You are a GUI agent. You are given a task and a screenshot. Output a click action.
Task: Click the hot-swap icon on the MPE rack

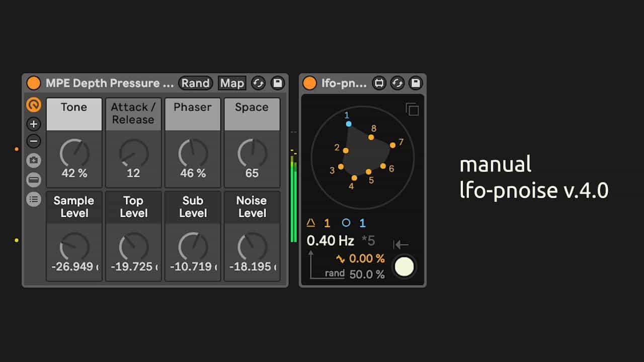[x=259, y=83]
